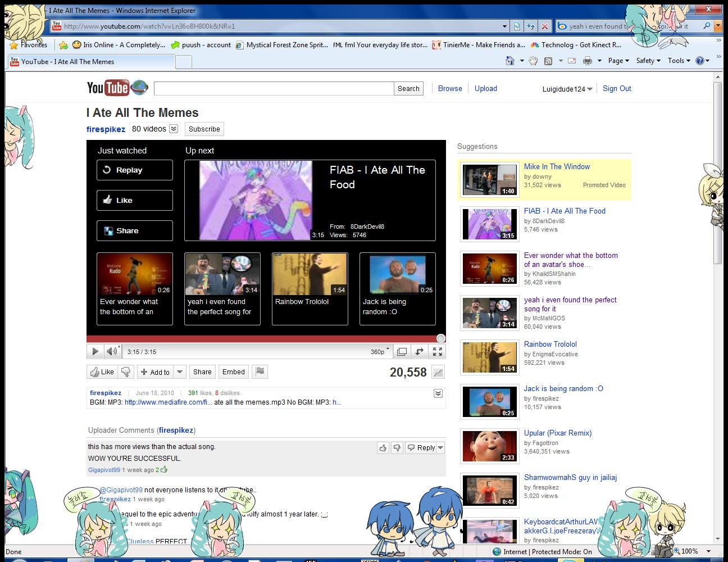The image size is (728, 562).
Task: Click the Print icon in the command bar
Action: click(x=588, y=61)
